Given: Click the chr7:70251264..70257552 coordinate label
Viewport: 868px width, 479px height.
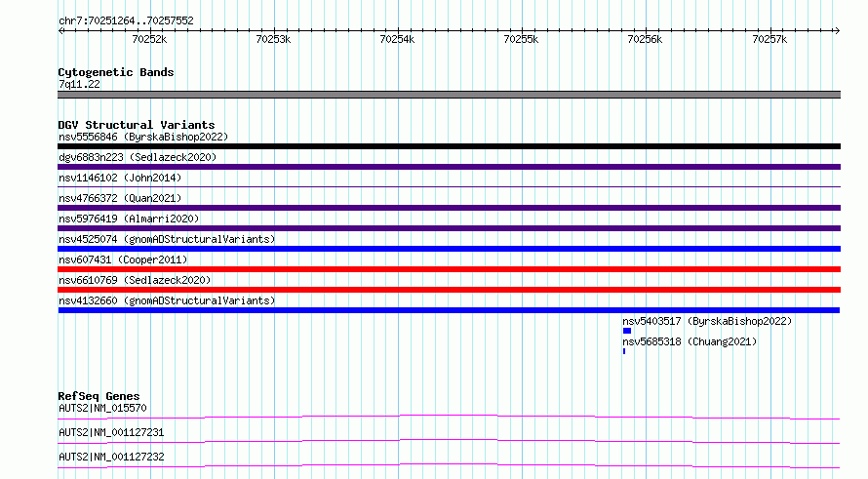Looking at the screenshot, I should point(126,21).
